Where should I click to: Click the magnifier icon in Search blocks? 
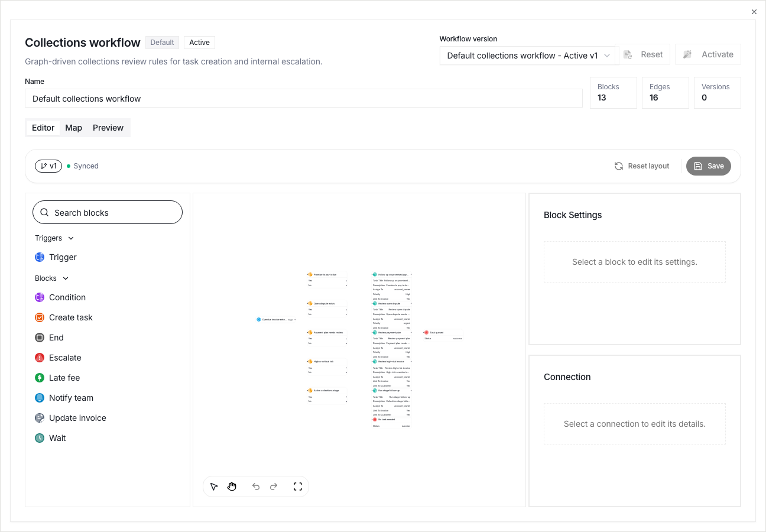tap(44, 213)
